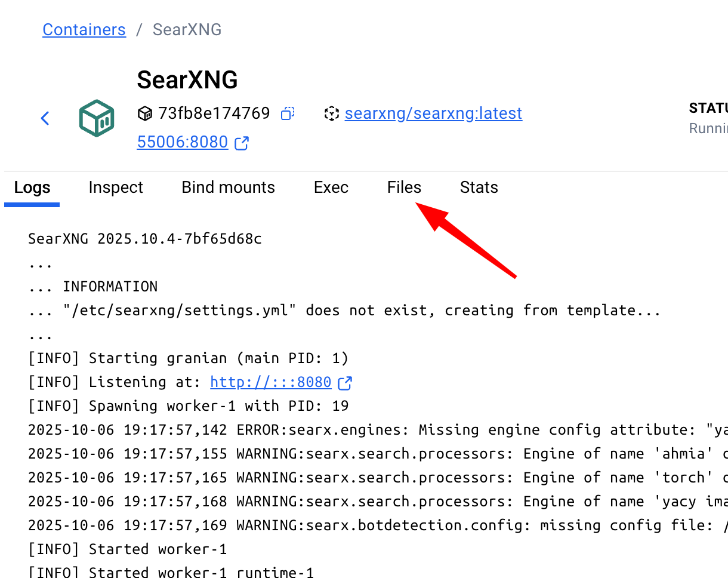
Task: Go back using the left chevron arrow
Action: click(x=45, y=118)
